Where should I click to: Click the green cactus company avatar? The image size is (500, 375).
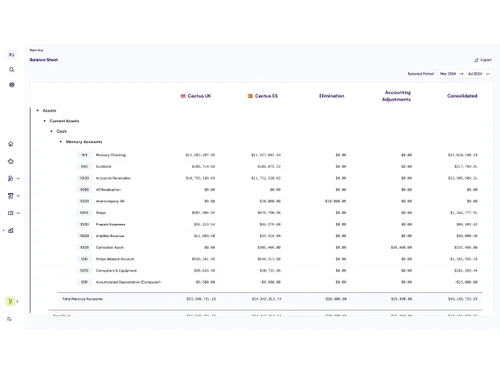pos(10,301)
